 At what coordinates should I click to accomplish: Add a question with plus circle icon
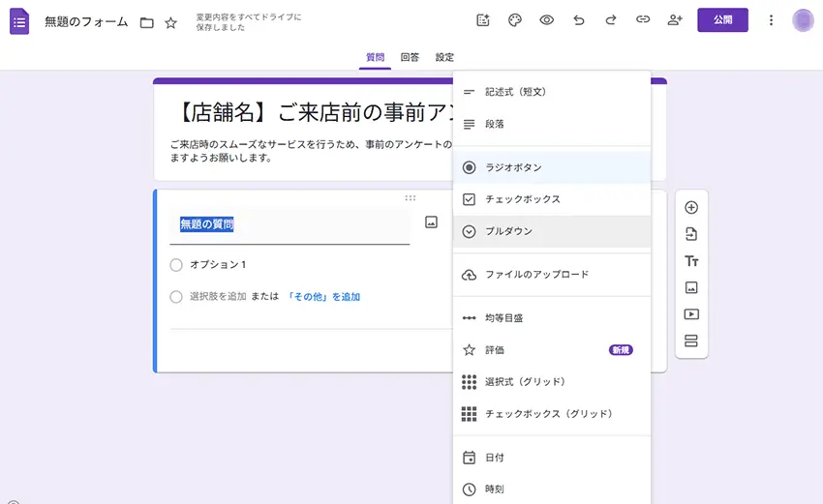click(691, 208)
